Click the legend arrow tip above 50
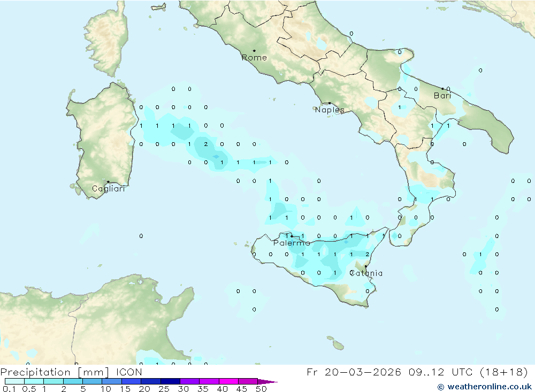Screen dimensions: 535x392 (267, 381)
